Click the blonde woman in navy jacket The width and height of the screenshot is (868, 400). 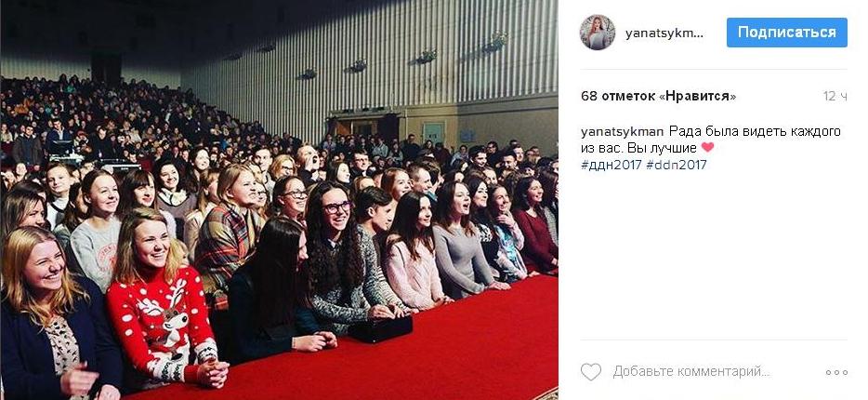pyautogui.click(x=53, y=315)
